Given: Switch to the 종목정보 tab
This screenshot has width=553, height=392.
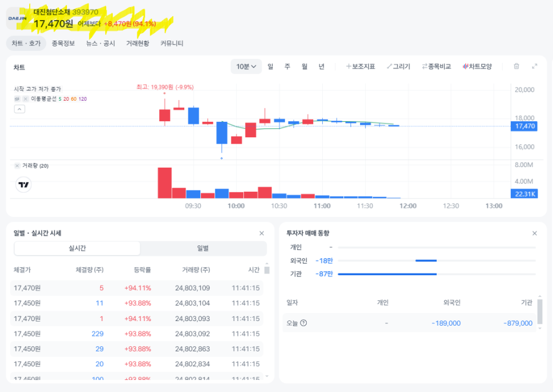Looking at the screenshot, I should pyautogui.click(x=63, y=43).
